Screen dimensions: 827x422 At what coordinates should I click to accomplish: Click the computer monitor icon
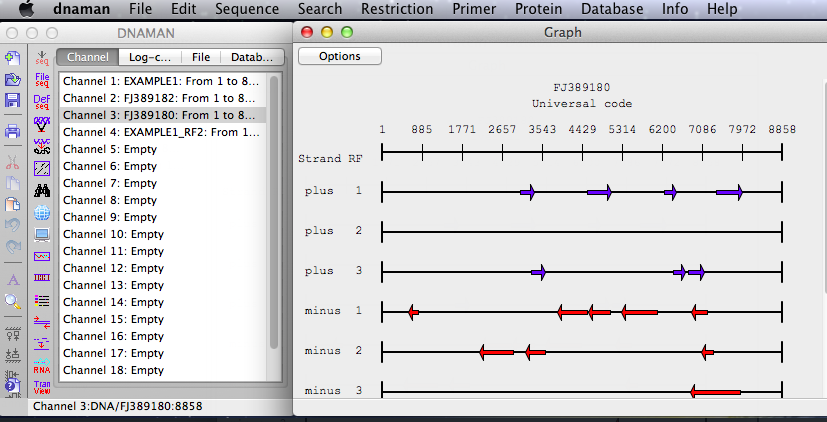coord(42,234)
